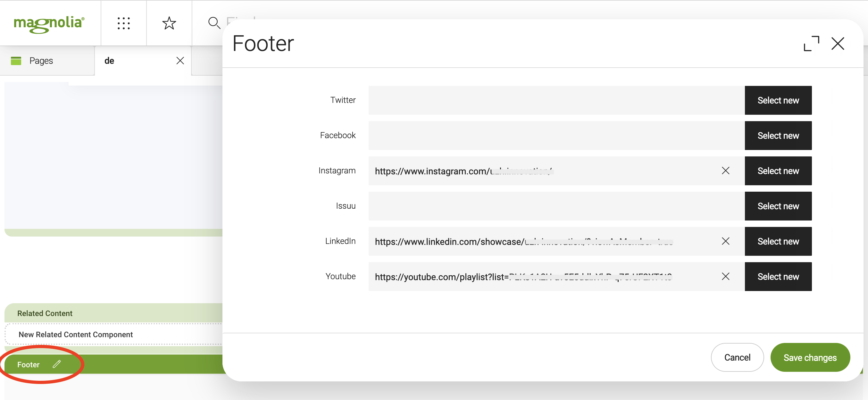Select the de tab
868x400 pixels.
click(x=110, y=61)
